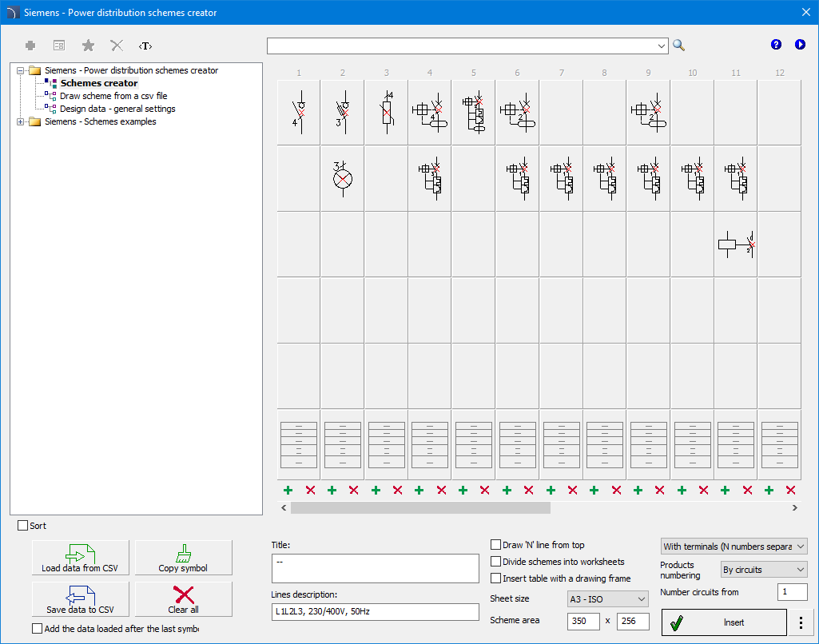Close the schemes creator window

coord(806,12)
